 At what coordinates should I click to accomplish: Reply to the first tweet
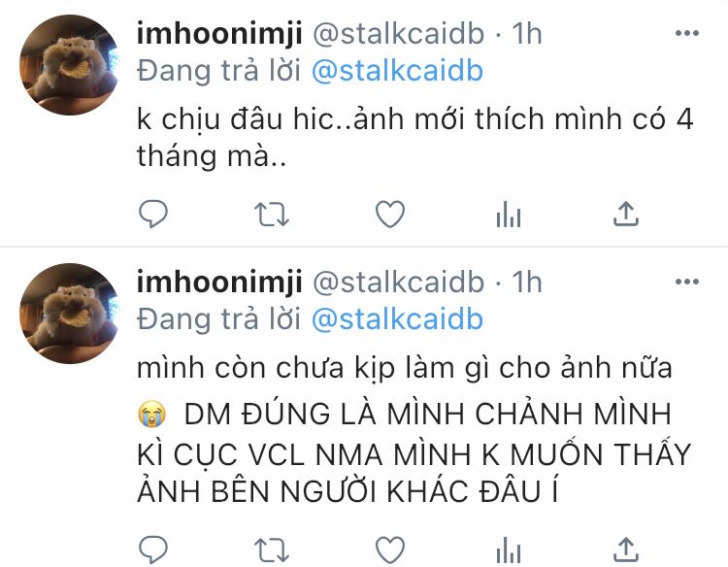click(x=153, y=214)
